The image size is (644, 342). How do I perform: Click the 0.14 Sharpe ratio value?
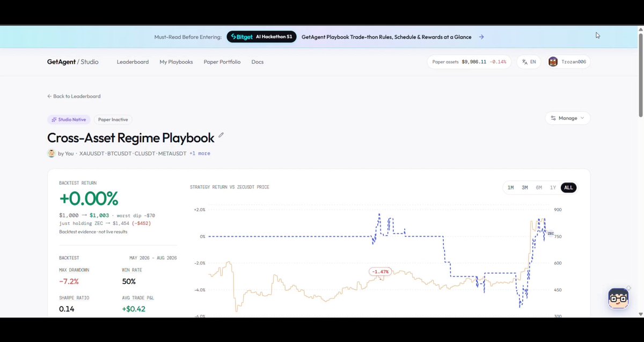coord(66,309)
